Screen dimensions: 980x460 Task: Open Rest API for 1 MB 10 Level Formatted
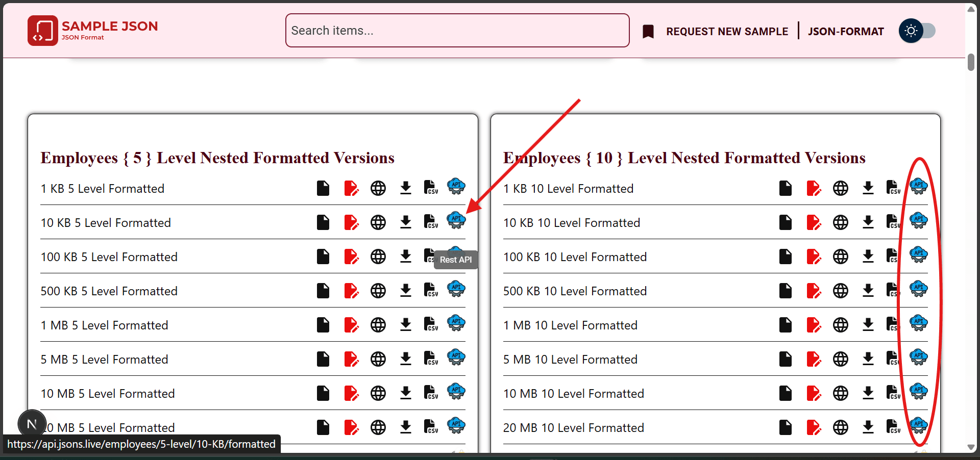tap(919, 323)
